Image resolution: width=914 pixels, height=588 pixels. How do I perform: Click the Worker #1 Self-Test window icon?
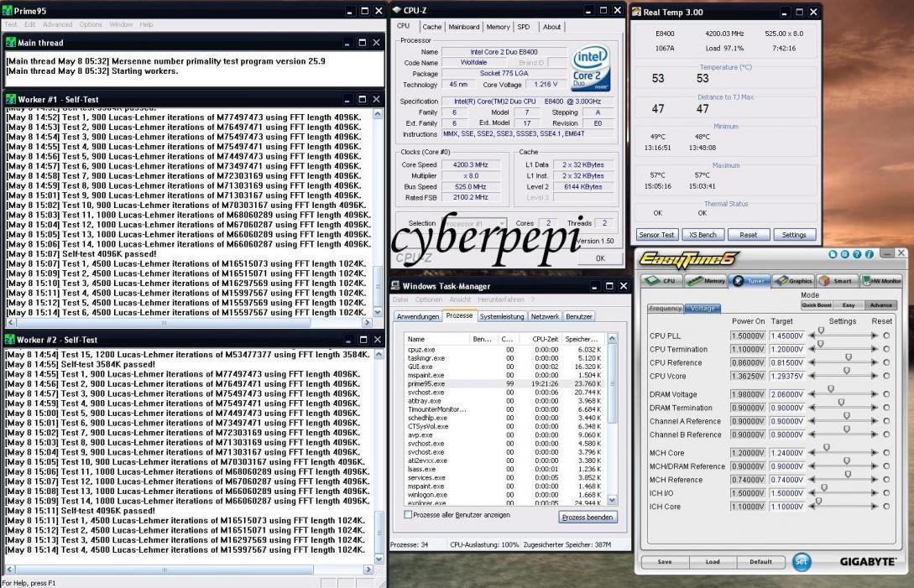click(x=11, y=99)
